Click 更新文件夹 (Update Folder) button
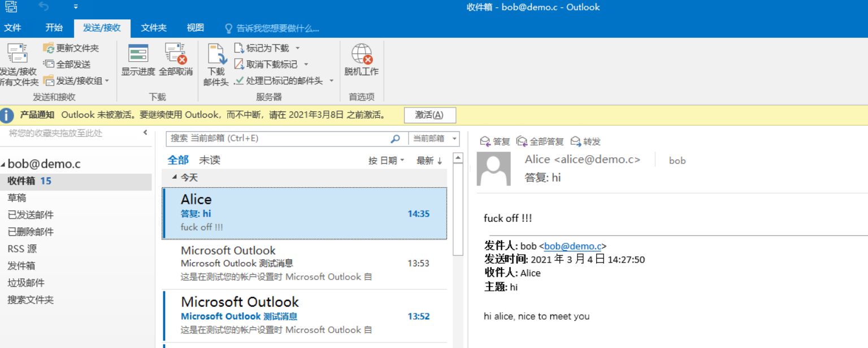Image resolution: width=868 pixels, height=348 pixels. [x=71, y=48]
